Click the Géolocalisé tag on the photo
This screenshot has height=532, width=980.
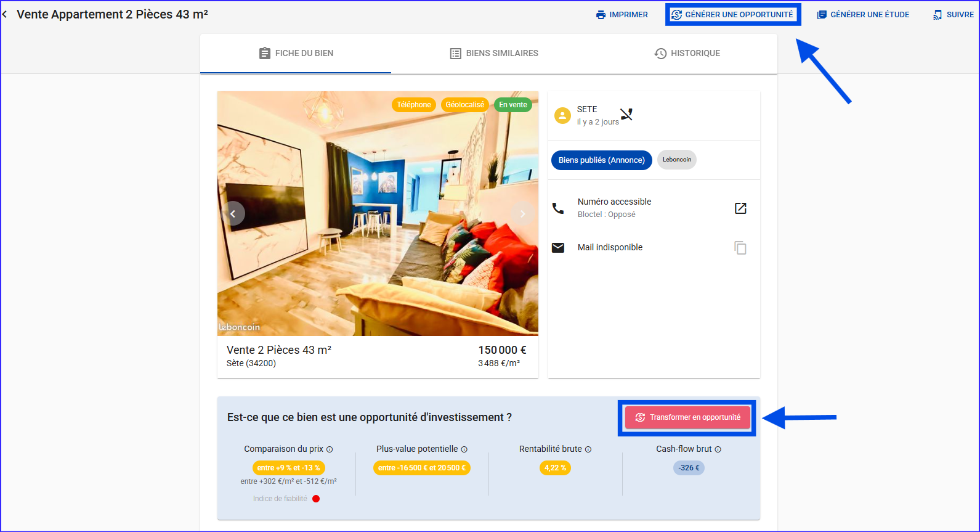(465, 105)
